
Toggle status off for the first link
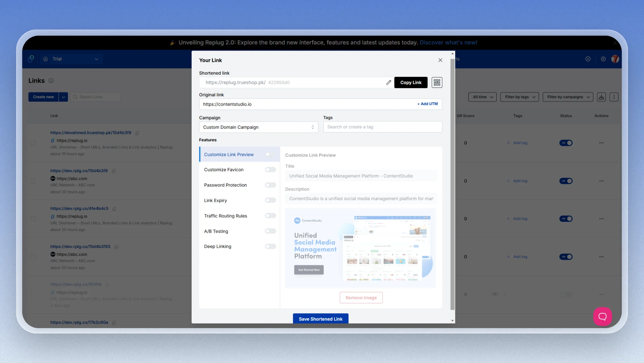[566, 143]
